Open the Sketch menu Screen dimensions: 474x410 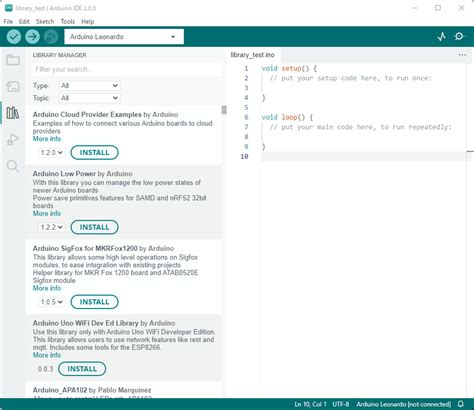pos(45,22)
